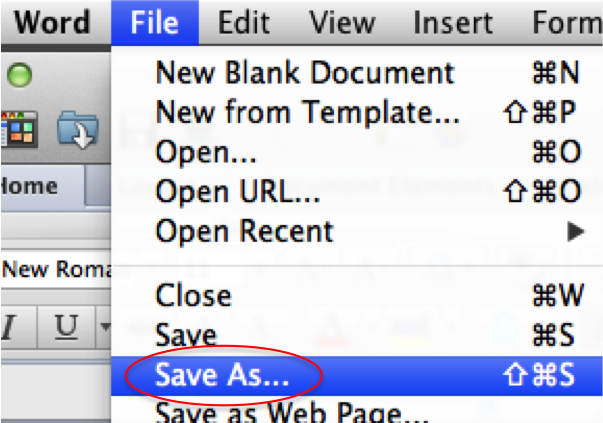Viewport: 603px width, 423px height.
Task: Open the Insert menu
Action: 453,22
